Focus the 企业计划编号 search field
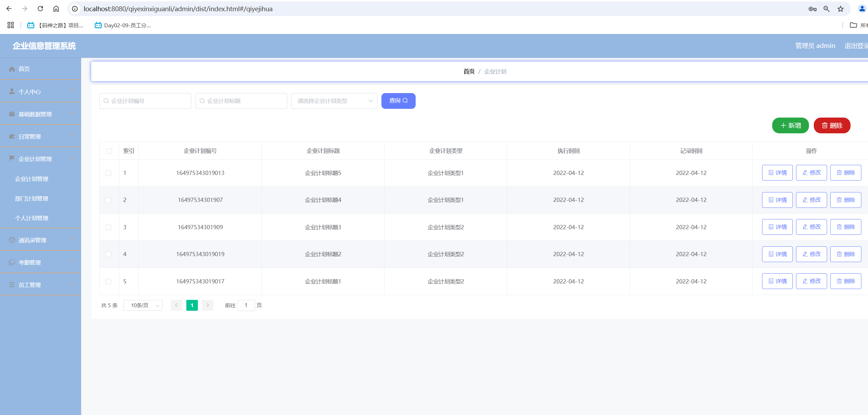This screenshot has height=415, width=868. click(x=145, y=101)
